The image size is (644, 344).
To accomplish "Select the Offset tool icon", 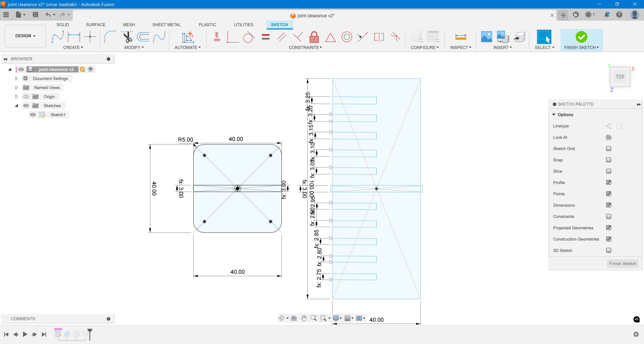I will 143,37.
